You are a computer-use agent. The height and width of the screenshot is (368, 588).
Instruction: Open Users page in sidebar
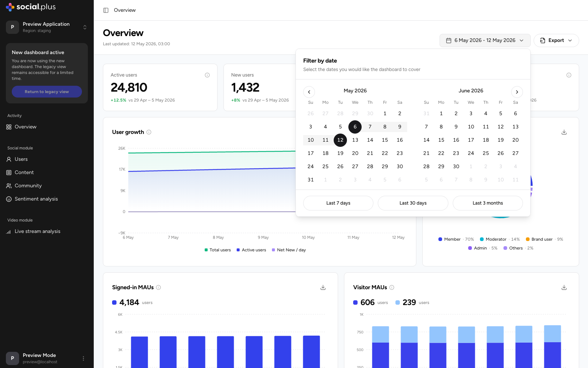[47, 159]
